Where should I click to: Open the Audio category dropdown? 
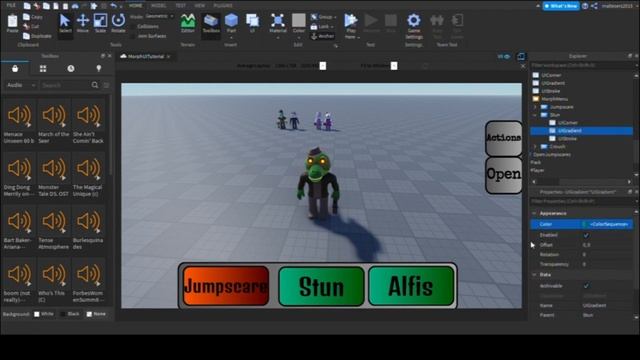tap(21, 85)
